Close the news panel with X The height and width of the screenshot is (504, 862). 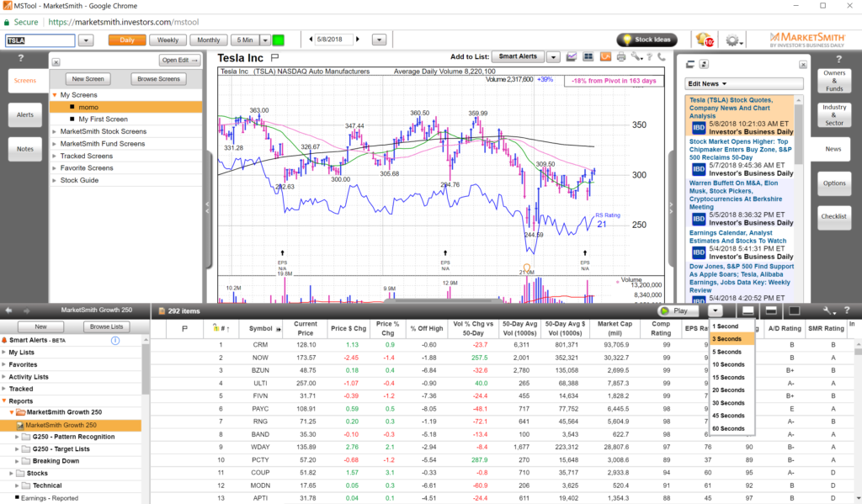point(802,65)
